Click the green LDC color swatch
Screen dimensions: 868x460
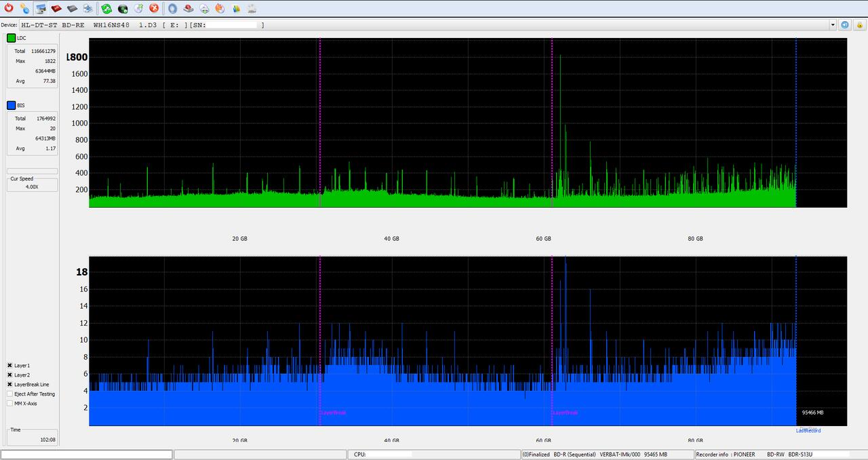12,38
